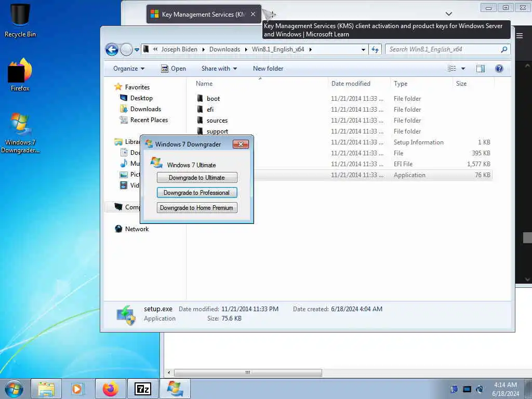
Task: Open Downloads under Favorites
Action: (x=145, y=109)
